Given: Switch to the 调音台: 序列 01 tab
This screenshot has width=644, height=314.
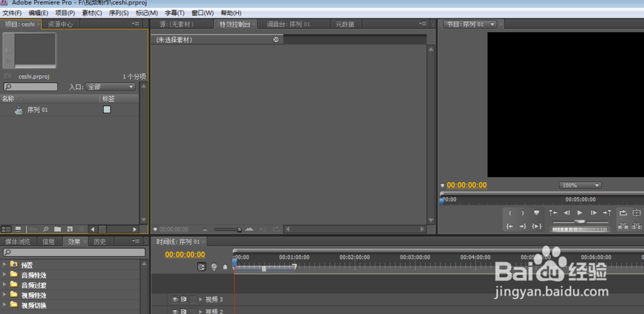Looking at the screenshot, I should click(288, 24).
